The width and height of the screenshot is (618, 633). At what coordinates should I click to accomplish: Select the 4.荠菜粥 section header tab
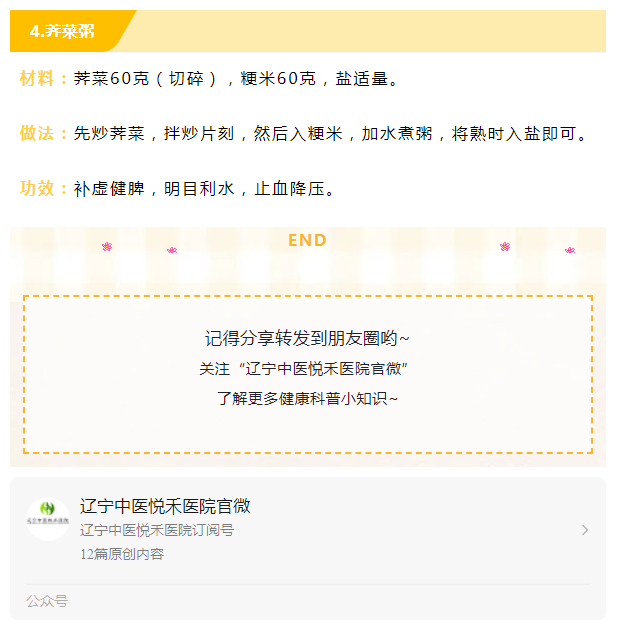point(63,31)
